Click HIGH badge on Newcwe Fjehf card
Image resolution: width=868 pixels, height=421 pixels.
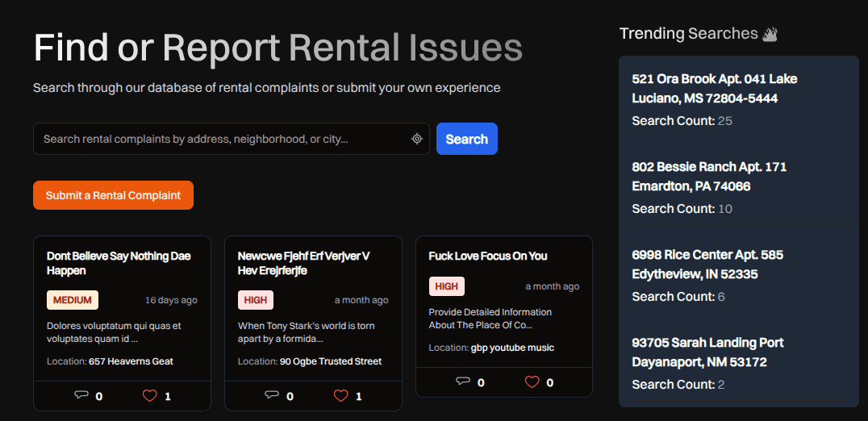pyautogui.click(x=255, y=300)
